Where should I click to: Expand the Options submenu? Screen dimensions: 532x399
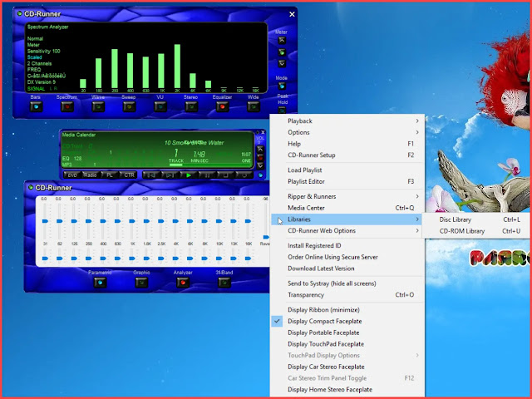(x=347, y=132)
